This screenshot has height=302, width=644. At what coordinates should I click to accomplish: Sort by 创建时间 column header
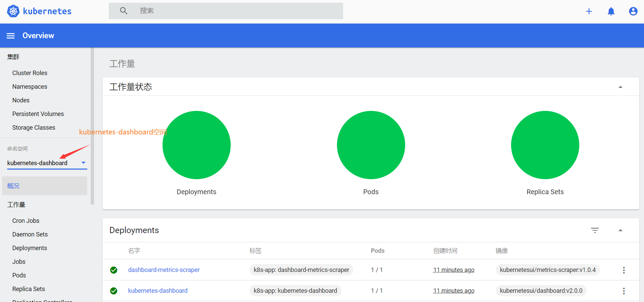[445, 251]
